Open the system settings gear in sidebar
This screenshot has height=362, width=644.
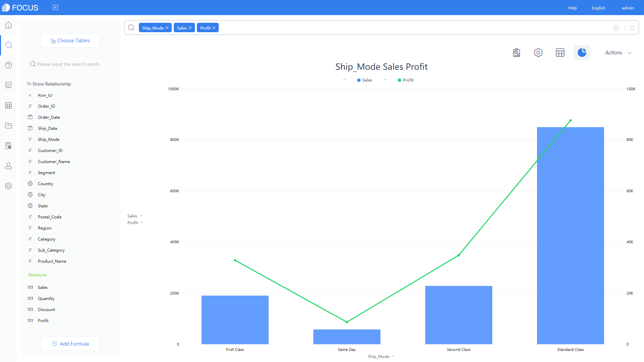point(8,186)
